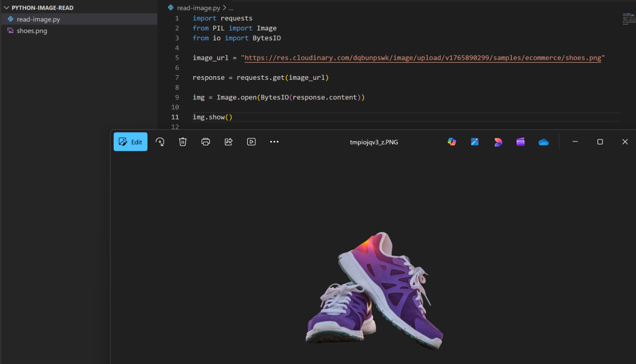Image resolution: width=636 pixels, height=364 pixels.
Task: Click the code minimap preview
Action: pos(629,19)
